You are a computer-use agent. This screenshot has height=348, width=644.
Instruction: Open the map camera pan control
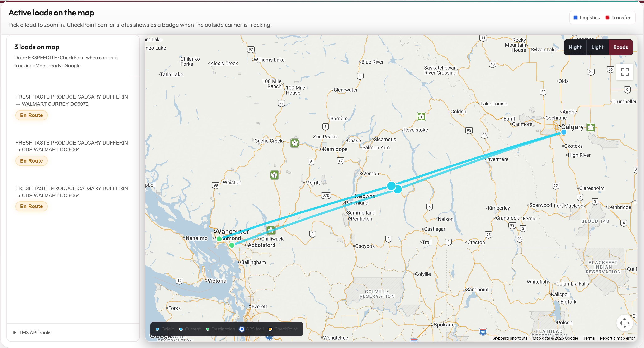[625, 323]
